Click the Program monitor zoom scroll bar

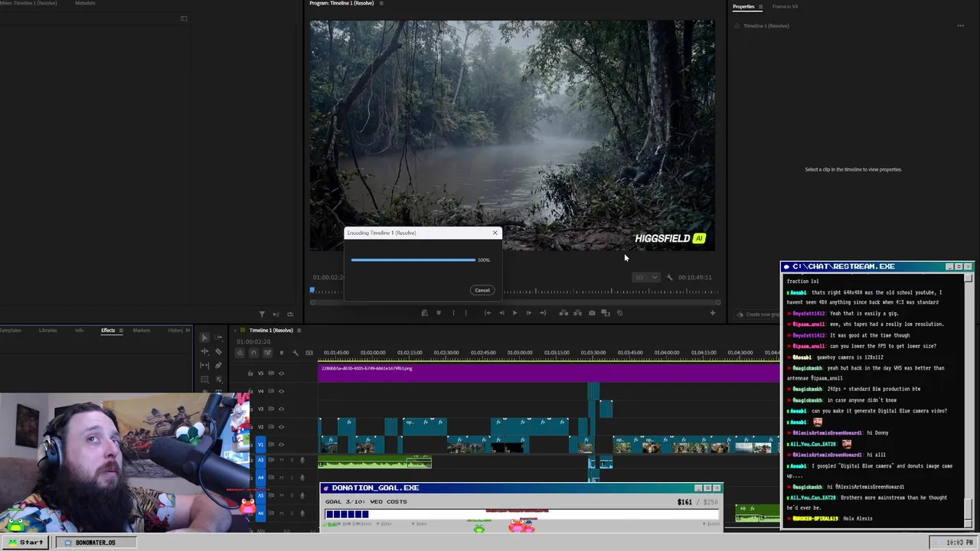coord(514,302)
